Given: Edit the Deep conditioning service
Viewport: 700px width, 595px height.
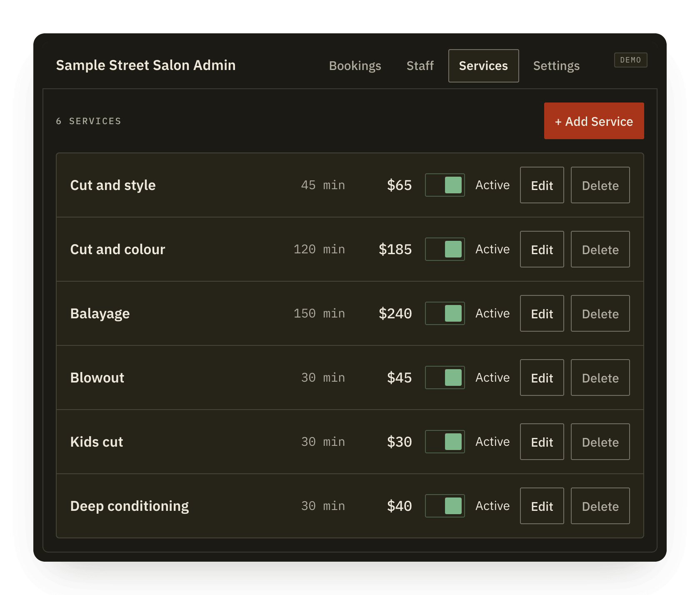Looking at the screenshot, I should (x=542, y=506).
